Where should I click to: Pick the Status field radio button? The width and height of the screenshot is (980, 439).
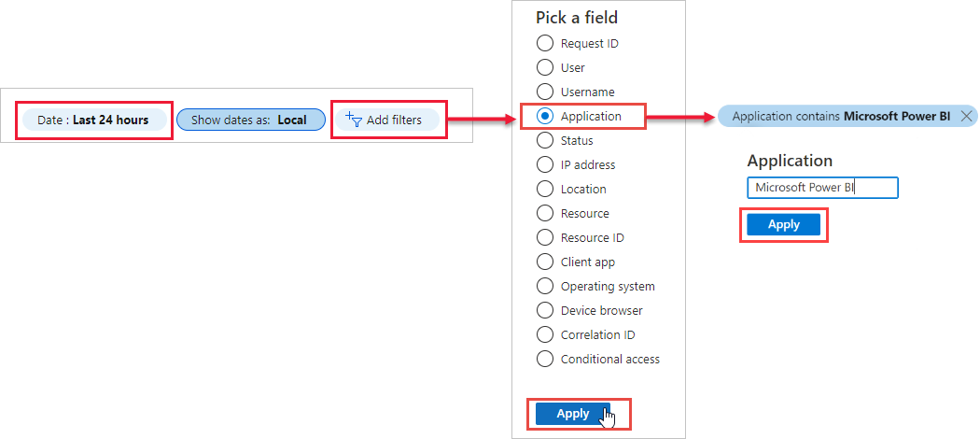click(545, 140)
